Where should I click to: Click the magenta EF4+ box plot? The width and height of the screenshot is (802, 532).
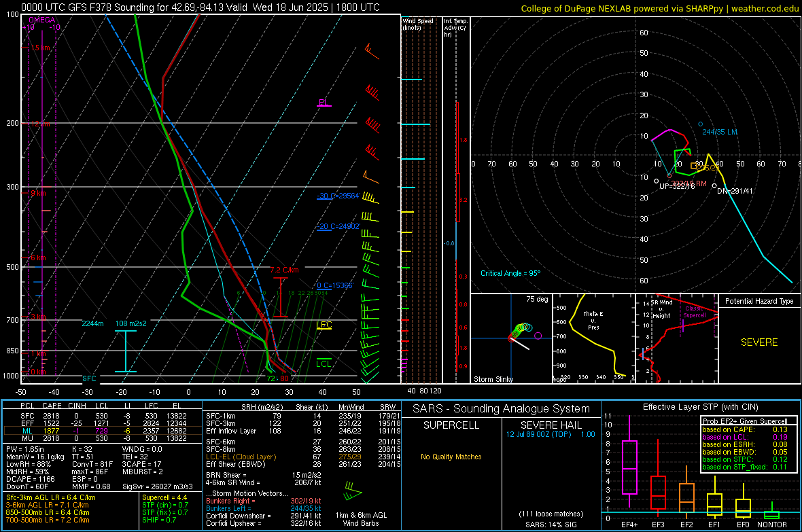[629, 467]
